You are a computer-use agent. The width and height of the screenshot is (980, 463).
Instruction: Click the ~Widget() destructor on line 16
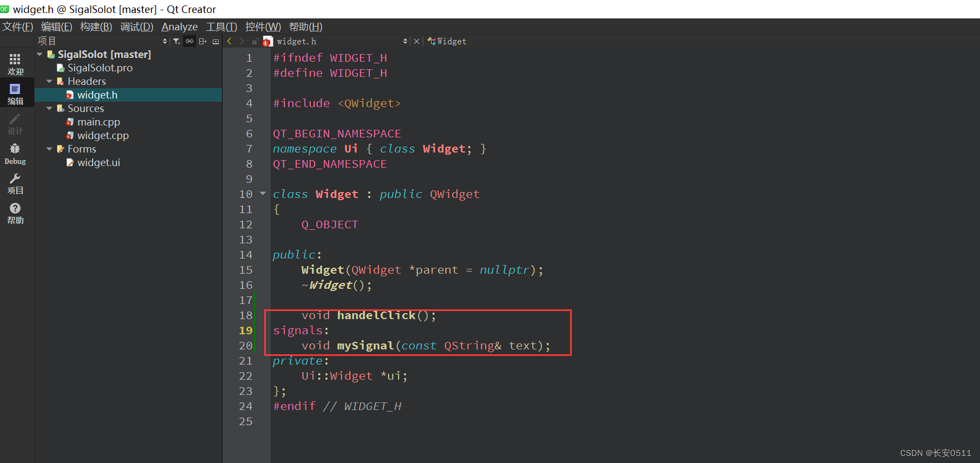[x=337, y=285]
